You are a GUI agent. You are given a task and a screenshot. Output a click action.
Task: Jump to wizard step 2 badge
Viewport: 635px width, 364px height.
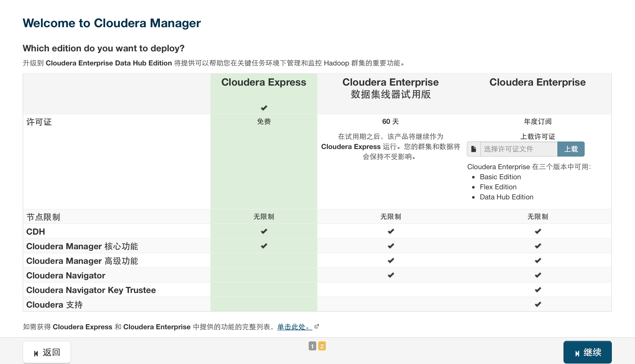[322, 346]
